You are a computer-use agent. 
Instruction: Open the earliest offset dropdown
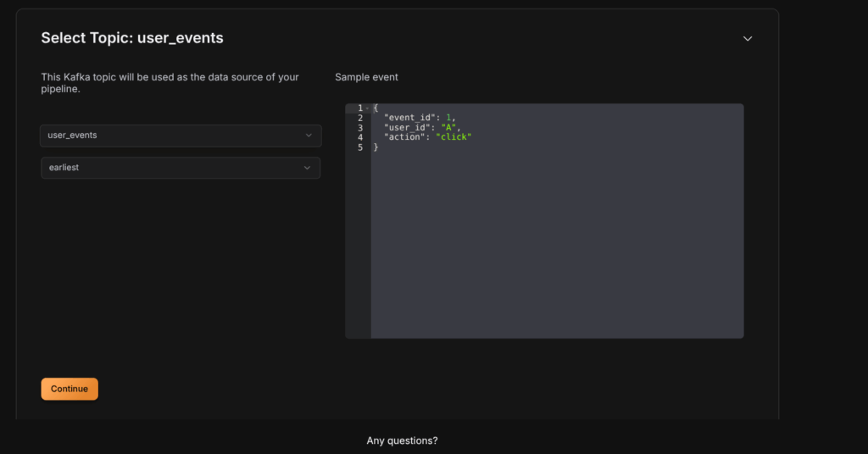(181, 168)
